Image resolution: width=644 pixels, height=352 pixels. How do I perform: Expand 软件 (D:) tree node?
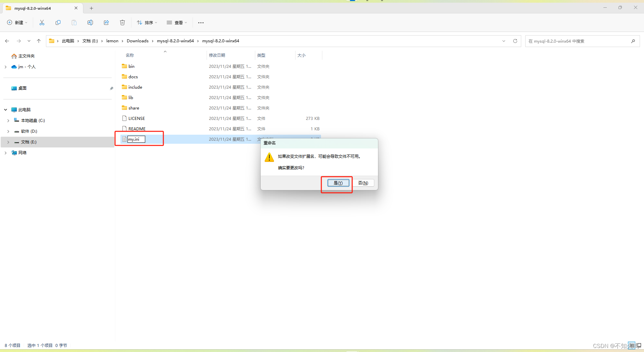click(8, 131)
